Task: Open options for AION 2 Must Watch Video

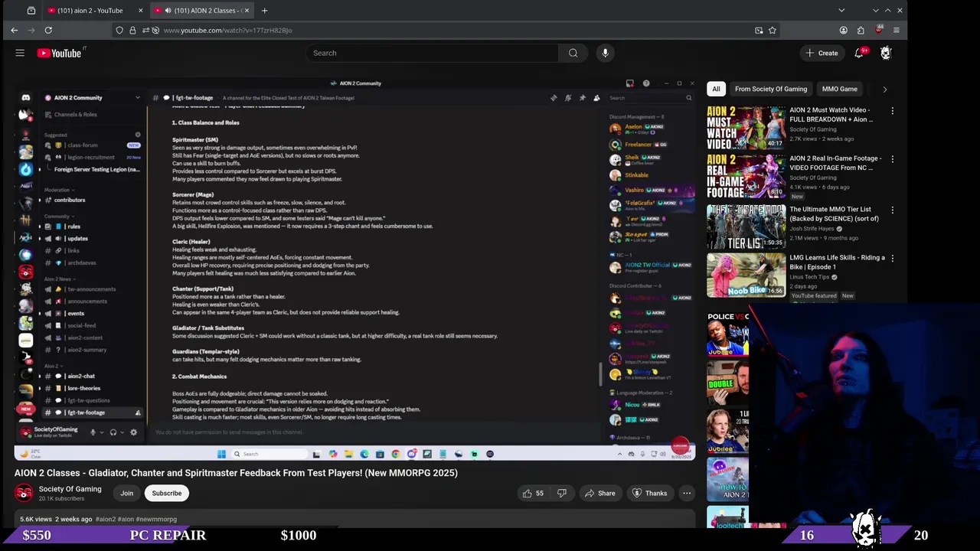Action: coord(893,111)
